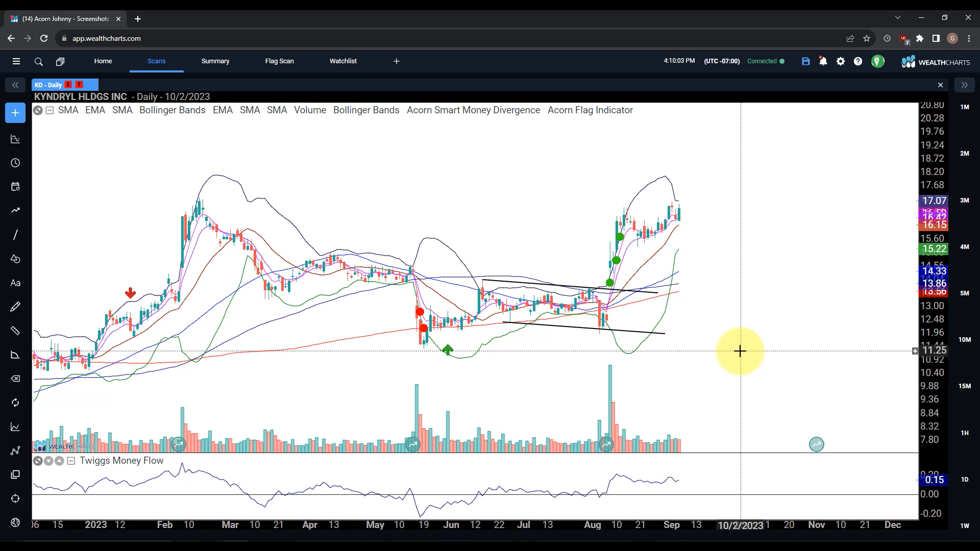Select the 1M timeframe button
Screen dimensions: 980x551
965,107
